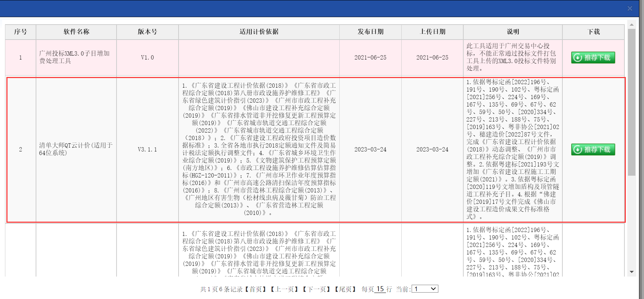
Task: Download 清单大师QT云计价 V3.1.1 via 推荐下载
Action: coord(593,149)
